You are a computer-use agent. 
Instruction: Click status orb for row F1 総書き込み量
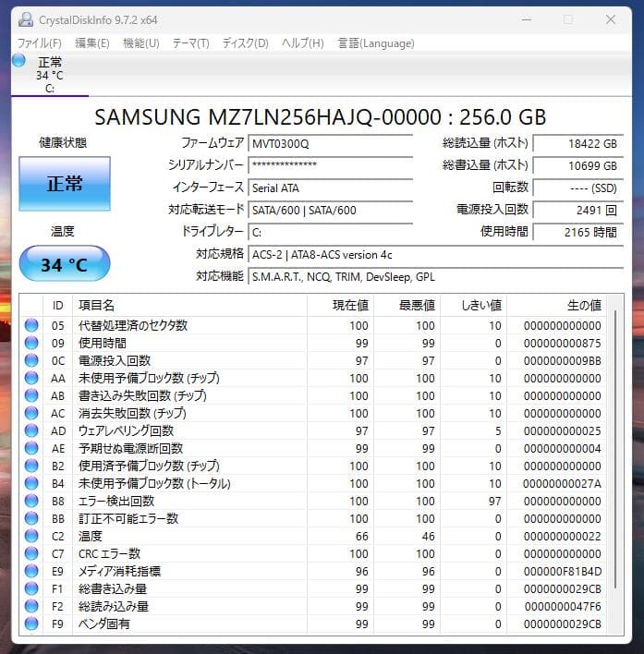tap(31, 588)
